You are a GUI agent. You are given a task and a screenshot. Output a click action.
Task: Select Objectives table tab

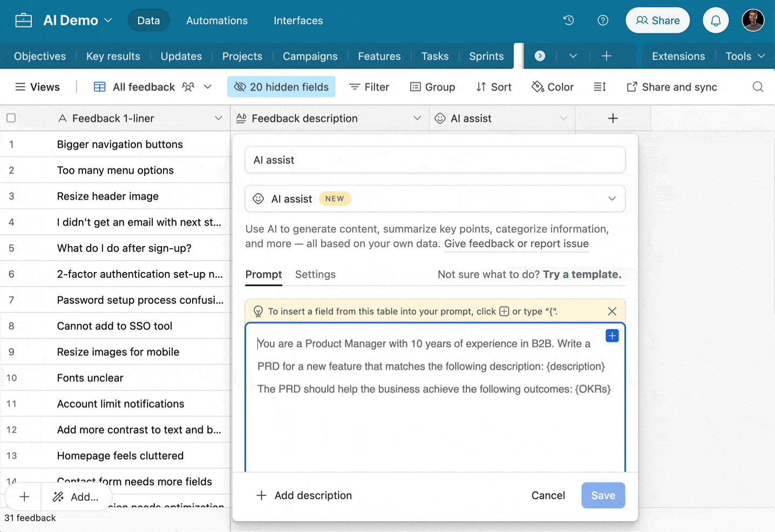[x=40, y=56]
